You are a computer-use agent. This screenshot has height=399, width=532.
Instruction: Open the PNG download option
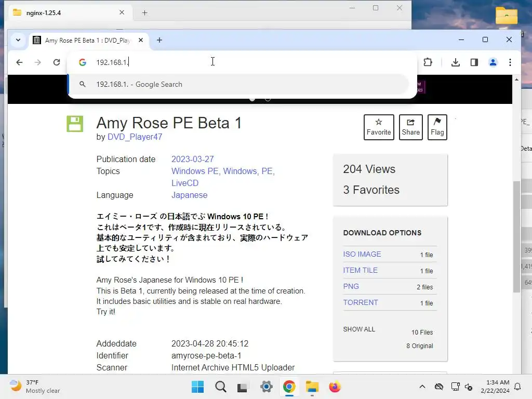tap(351, 286)
